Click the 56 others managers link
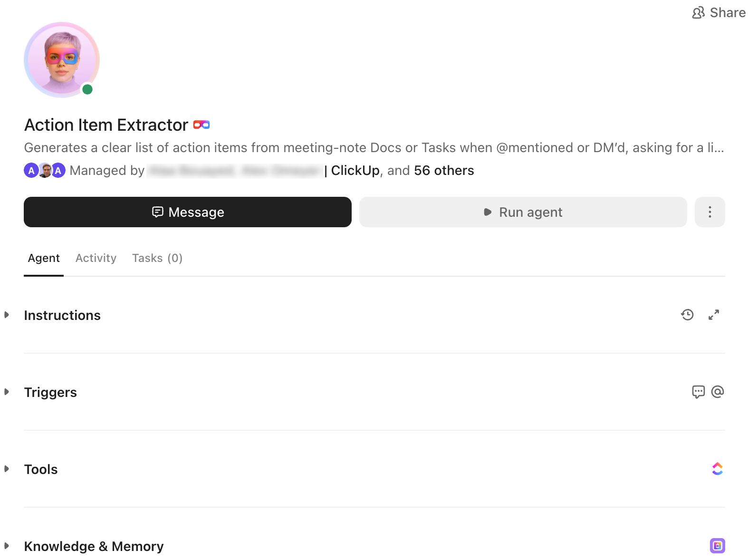The height and width of the screenshot is (560, 748). click(x=444, y=170)
